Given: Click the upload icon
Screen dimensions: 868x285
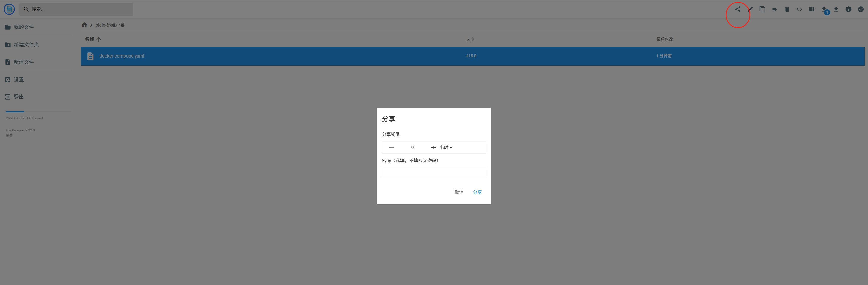Looking at the screenshot, I should 836,9.
